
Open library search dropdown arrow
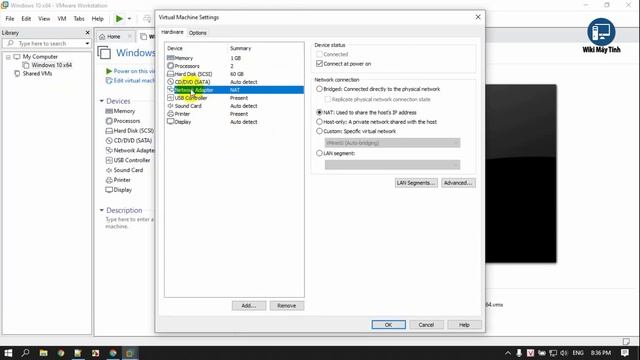(x=87, y=43)
